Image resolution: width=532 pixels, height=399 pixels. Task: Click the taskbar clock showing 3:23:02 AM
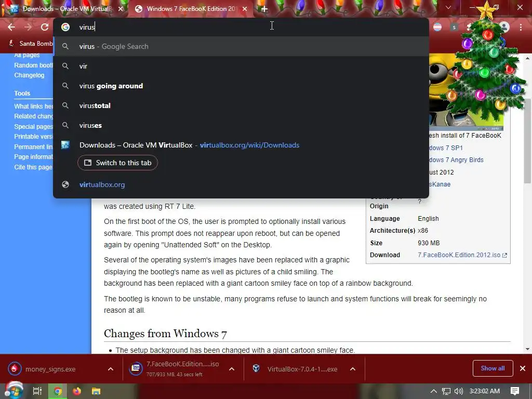coord(485,391)
